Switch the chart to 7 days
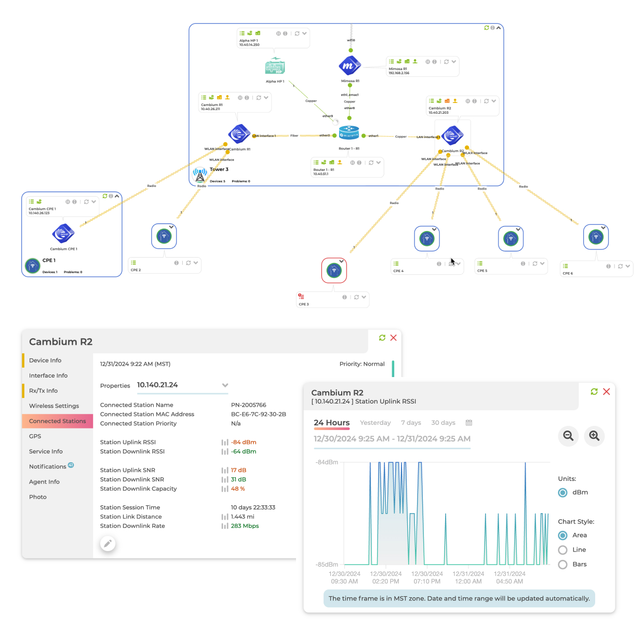The width and height of the screenshot is (644, 644). point(411,423)
